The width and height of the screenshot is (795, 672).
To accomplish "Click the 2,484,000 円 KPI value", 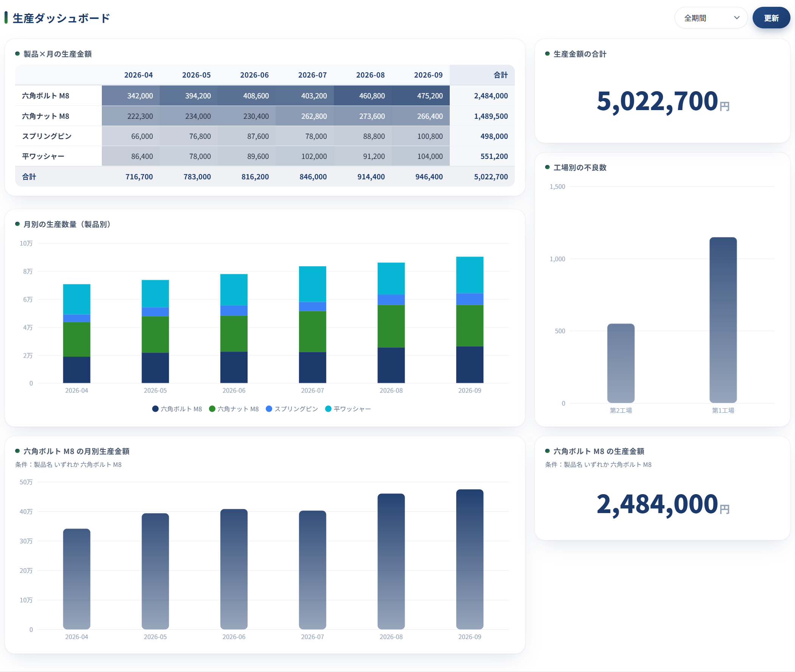I will click(663, 504).
